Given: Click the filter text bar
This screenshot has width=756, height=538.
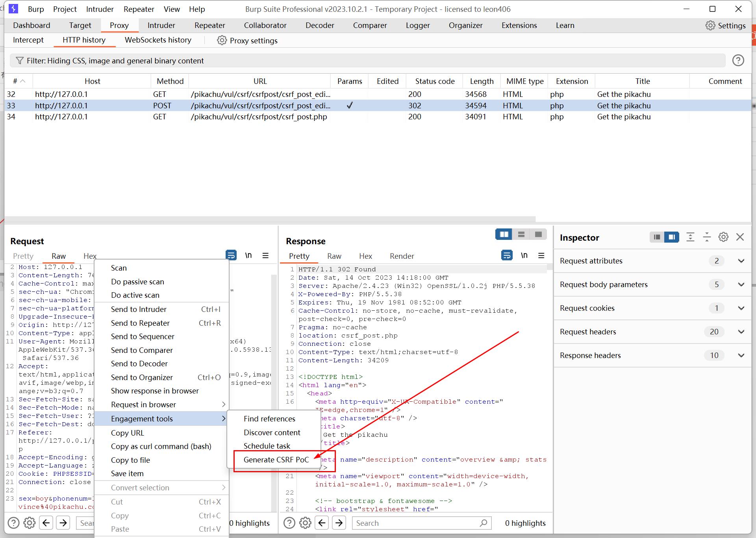Looking at the screenshot, I should click(x=367, y=61).
